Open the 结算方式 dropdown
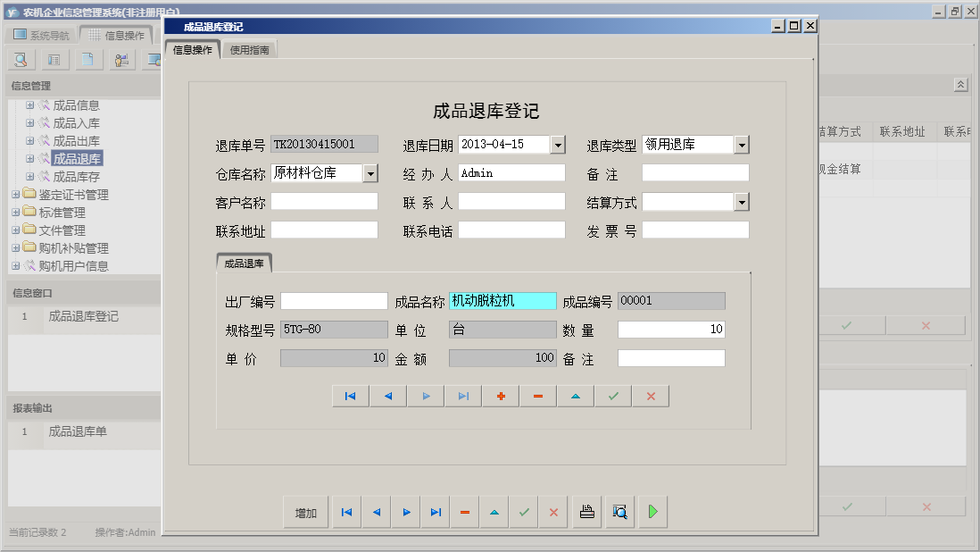 tap(743, 201)
